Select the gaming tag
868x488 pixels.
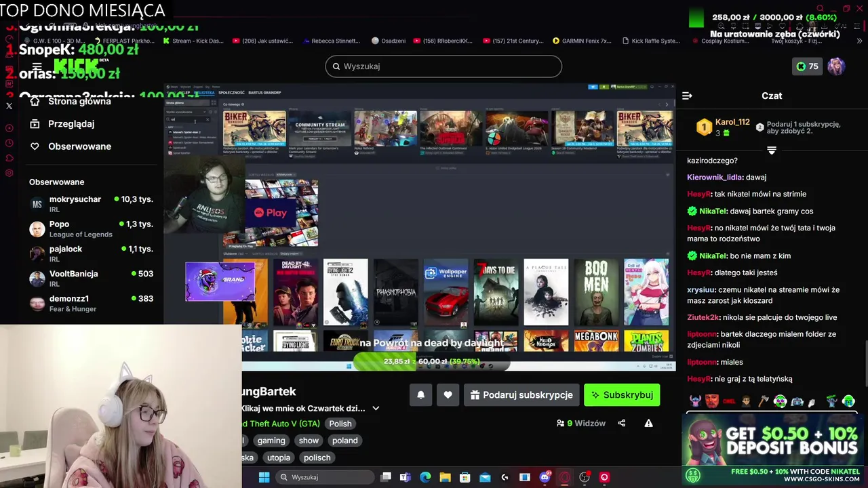click(271, 441)
